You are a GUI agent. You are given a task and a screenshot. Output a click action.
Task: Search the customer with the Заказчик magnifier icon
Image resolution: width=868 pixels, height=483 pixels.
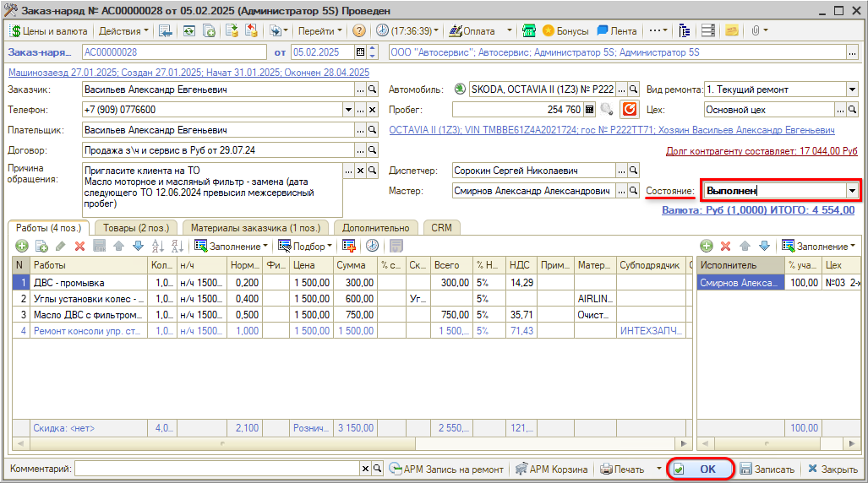(373, 89)
